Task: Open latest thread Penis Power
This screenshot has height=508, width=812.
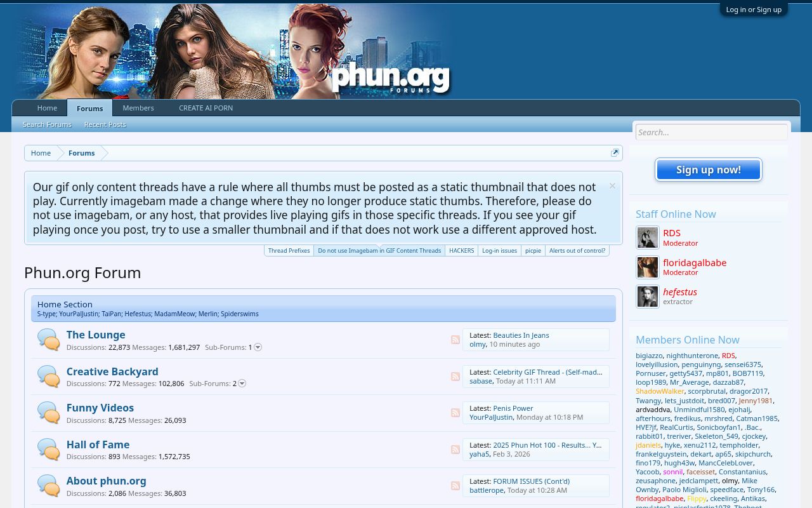Action: point(513,408)
